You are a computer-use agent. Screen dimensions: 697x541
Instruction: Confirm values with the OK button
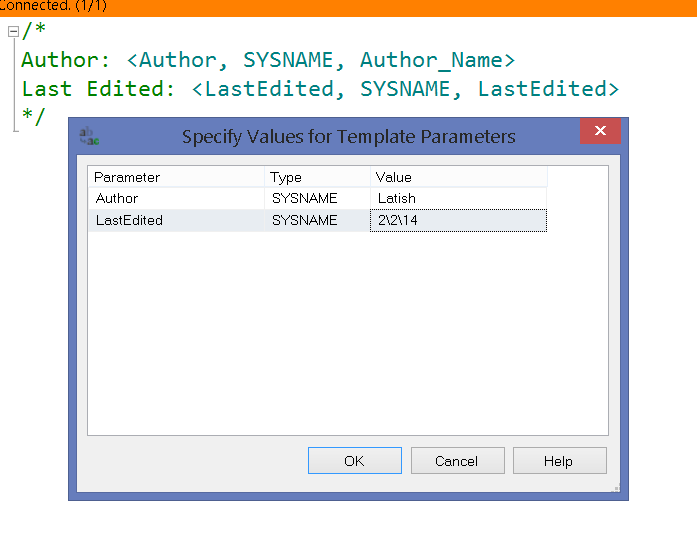tap(355, 461)
